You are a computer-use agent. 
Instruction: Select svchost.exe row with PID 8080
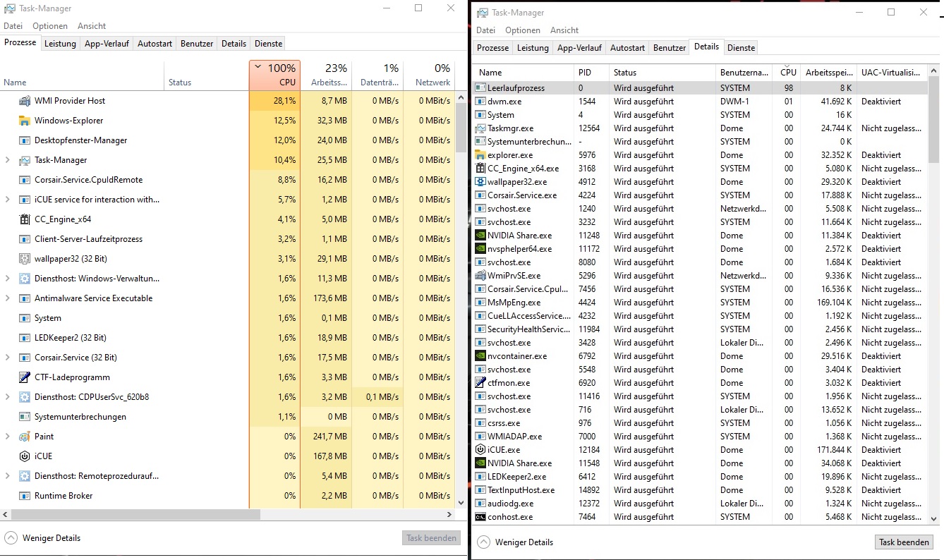coord(700,262)
